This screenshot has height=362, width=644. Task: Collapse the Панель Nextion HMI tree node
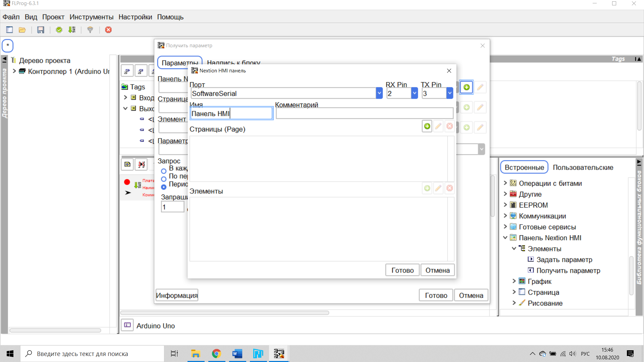pyautogui.click(x=505, y=238)
